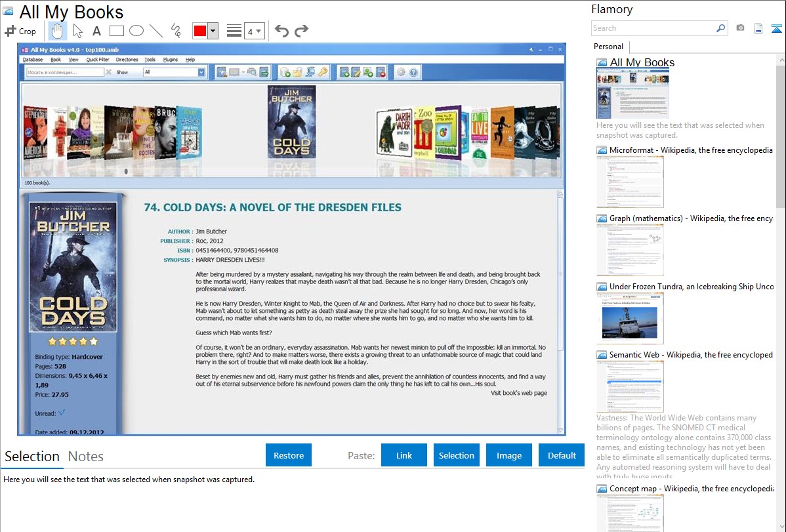Click the collection search box in All My Books

coord(65,72)
